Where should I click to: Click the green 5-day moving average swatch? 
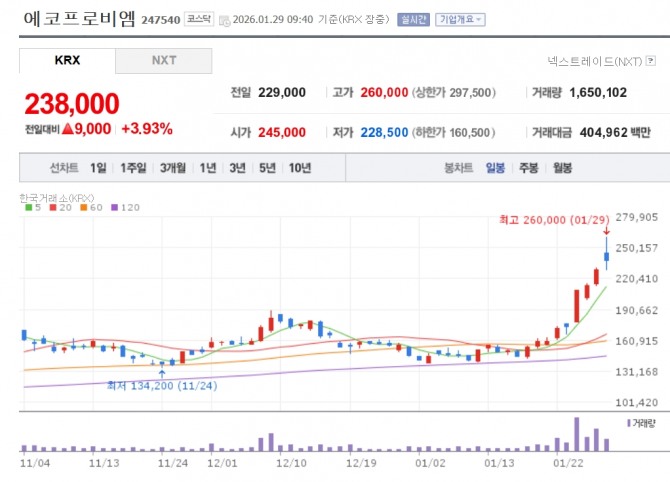click(x=29, y=208)
